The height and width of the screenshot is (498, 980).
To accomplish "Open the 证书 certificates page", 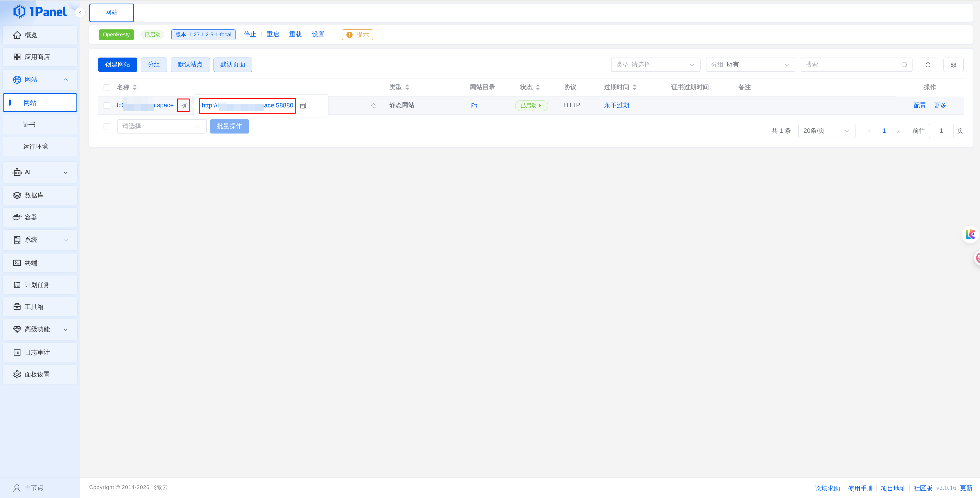I will click(40, 125).
